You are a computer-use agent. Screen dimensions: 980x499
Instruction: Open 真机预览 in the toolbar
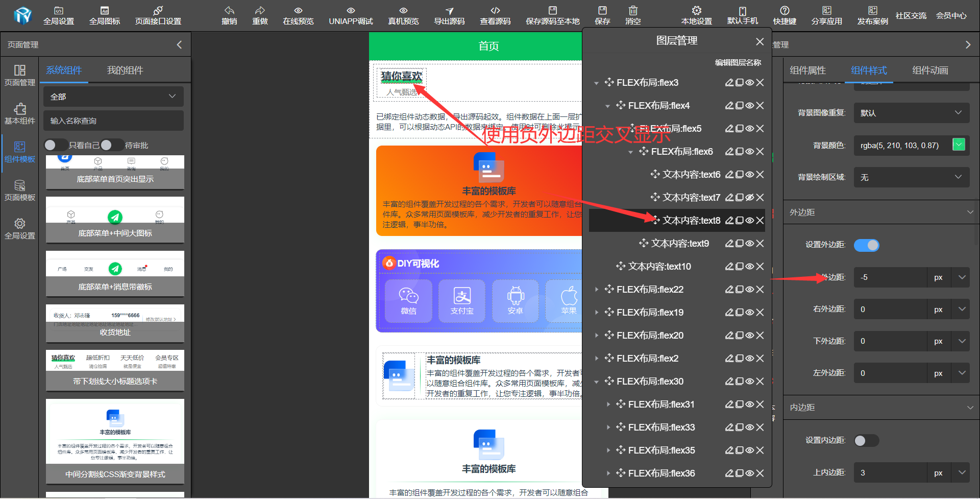403,16
